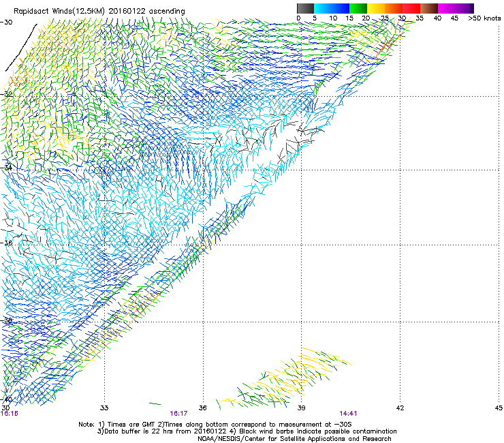
Task: Click the latitude label '-32'
Action: tap(6, 94)
